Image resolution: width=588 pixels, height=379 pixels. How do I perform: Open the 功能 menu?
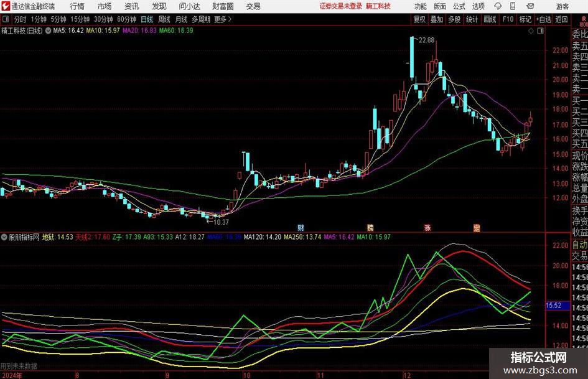coord(420,6)
